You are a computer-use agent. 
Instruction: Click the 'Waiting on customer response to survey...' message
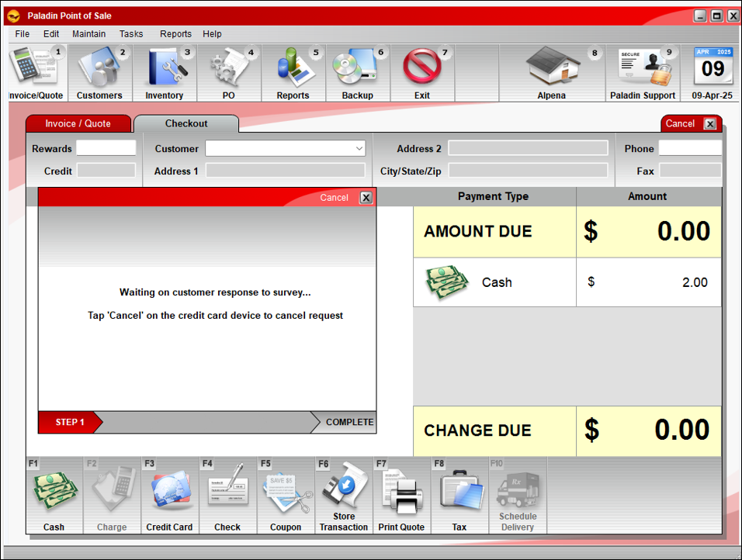(x=215, y=292)
